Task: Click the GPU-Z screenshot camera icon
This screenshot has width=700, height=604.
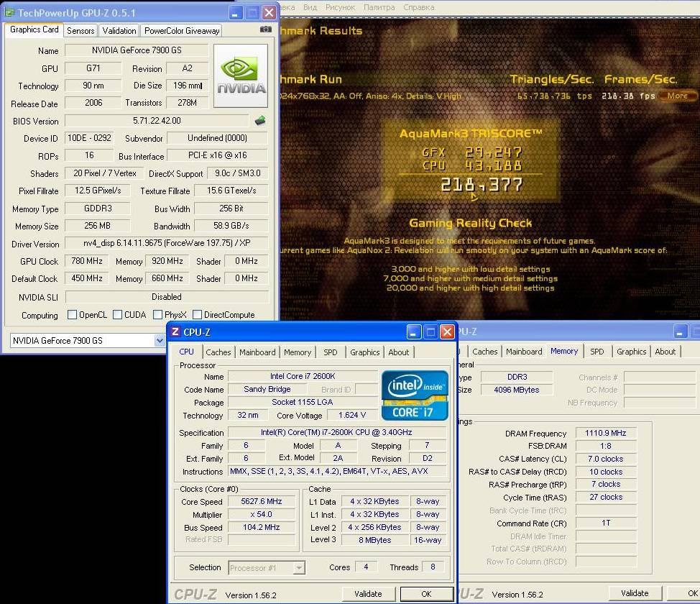Action: pos(266,29)
